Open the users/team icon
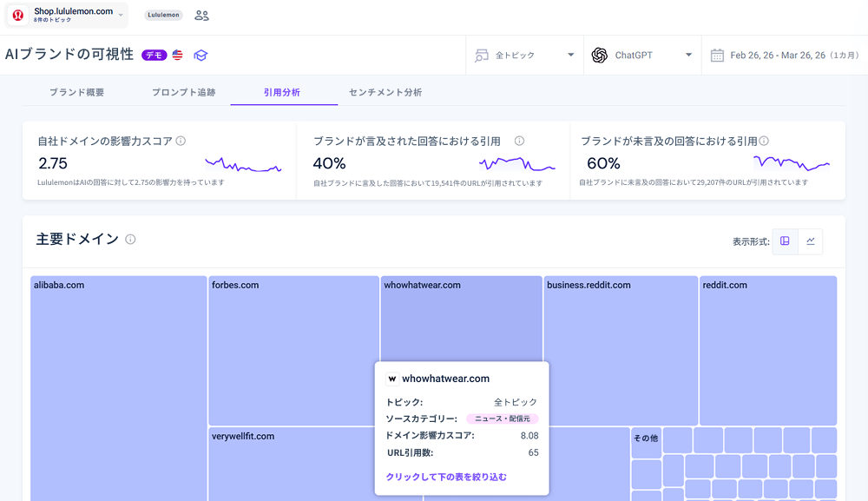The image size is (868, 501). coord(201,16)
